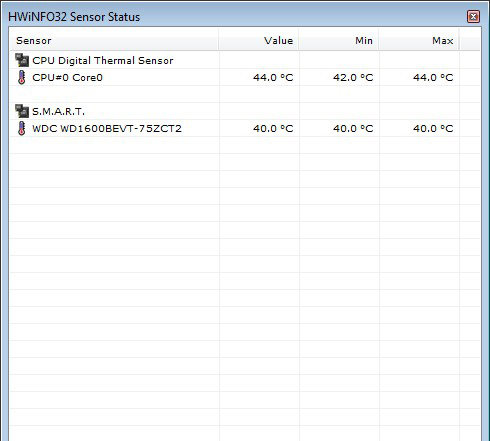Click the CPU Core0 minimum value 42.0 °C
The width and height of the screenshot is (490, 441).
(353, 77)
